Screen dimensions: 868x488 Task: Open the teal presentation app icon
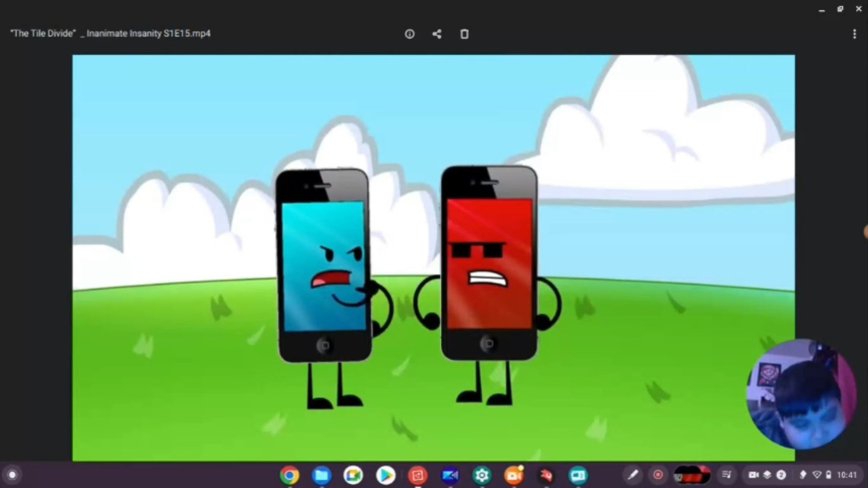pos(578,475)
